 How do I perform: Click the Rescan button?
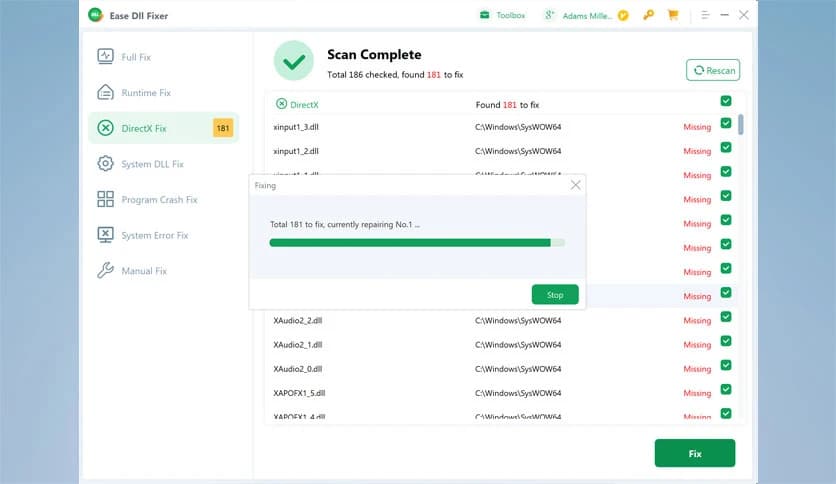point(713,70)
